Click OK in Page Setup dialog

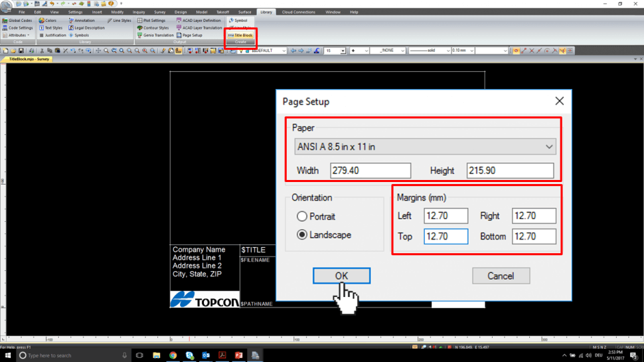341,276
